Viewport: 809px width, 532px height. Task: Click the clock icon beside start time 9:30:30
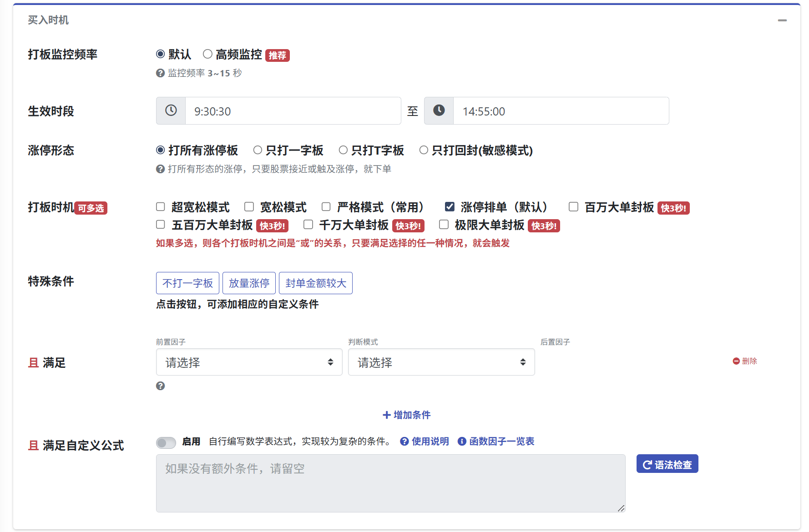click(171, 110)
